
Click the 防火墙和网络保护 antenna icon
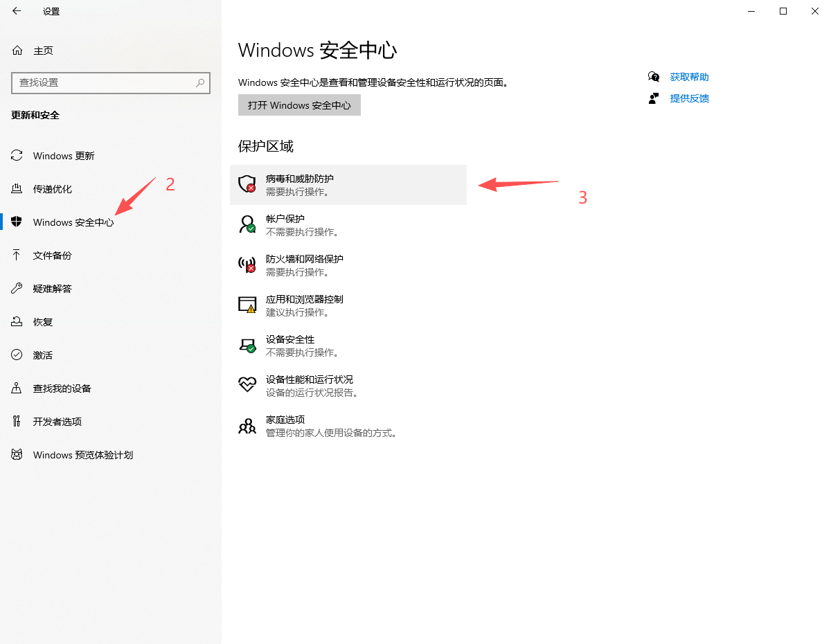coord(247,264)
